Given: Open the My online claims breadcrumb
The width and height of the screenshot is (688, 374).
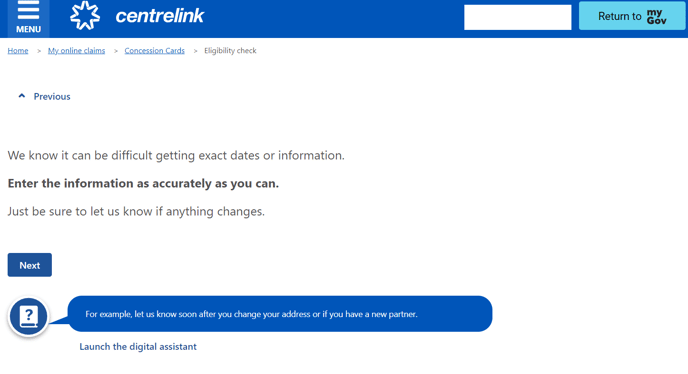Looking at the screenshot, I should coord(76,51).
